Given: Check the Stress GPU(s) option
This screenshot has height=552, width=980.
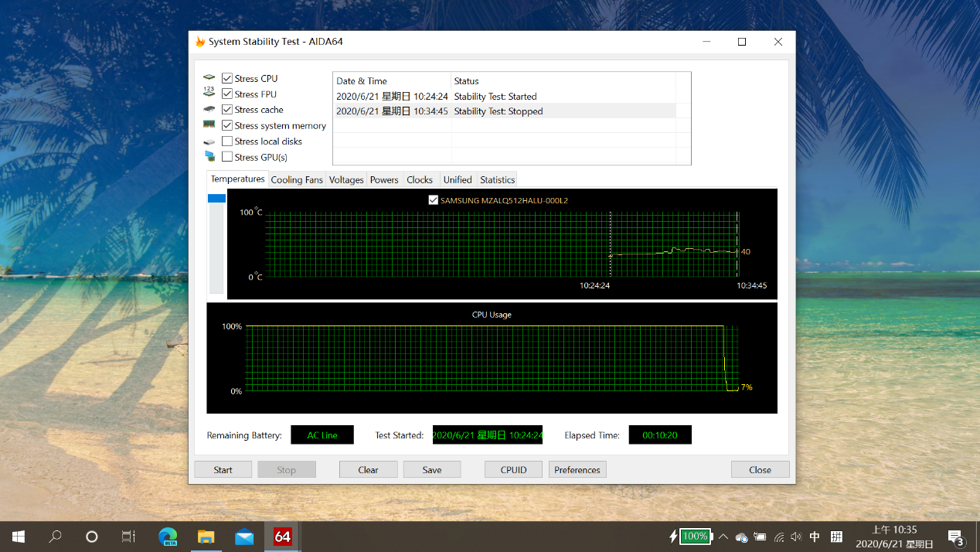Looking at the screenshot, I should [x=227, y=157].
